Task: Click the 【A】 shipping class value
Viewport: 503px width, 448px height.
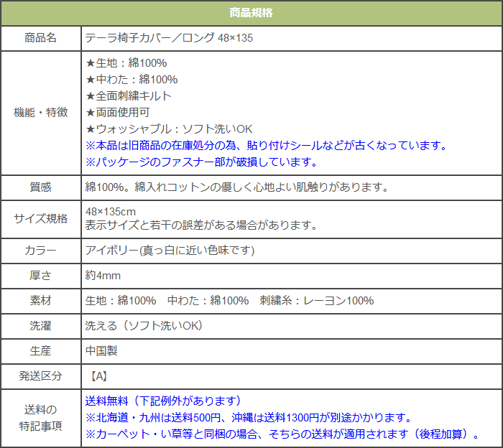Action: tap(99, 375)
